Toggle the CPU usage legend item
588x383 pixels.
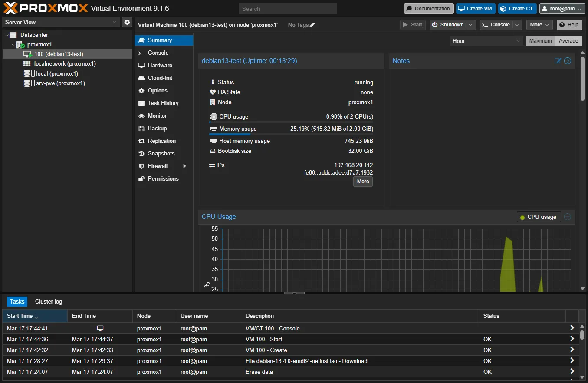pyautogui.click(x=539, y=217)
